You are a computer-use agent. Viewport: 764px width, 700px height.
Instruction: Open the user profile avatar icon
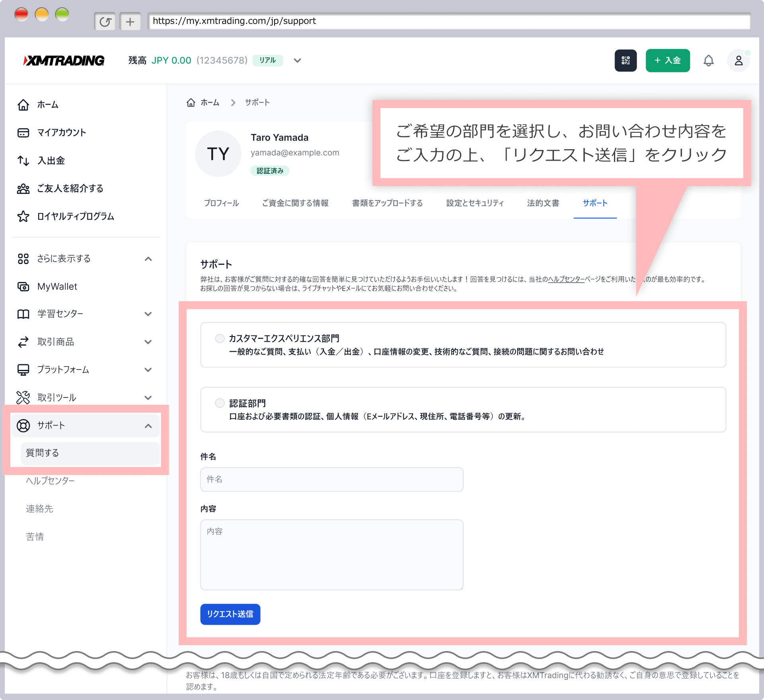[738, 60]
